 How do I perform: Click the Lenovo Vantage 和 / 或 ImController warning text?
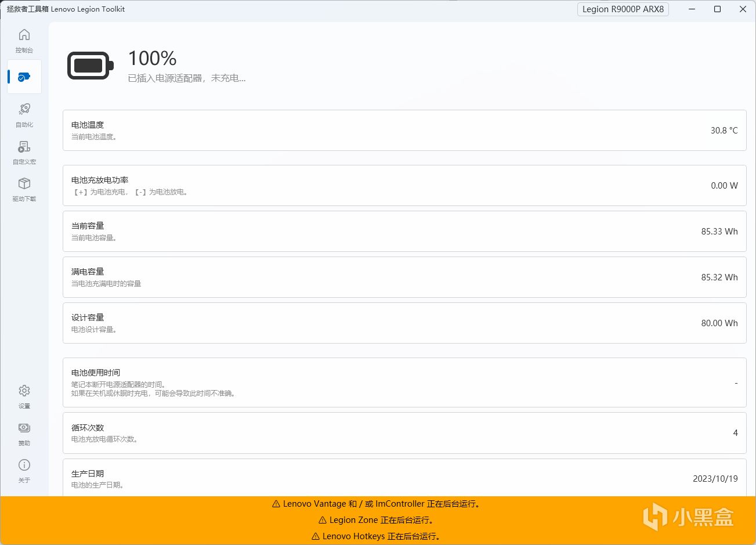click(x=382, y=504)
